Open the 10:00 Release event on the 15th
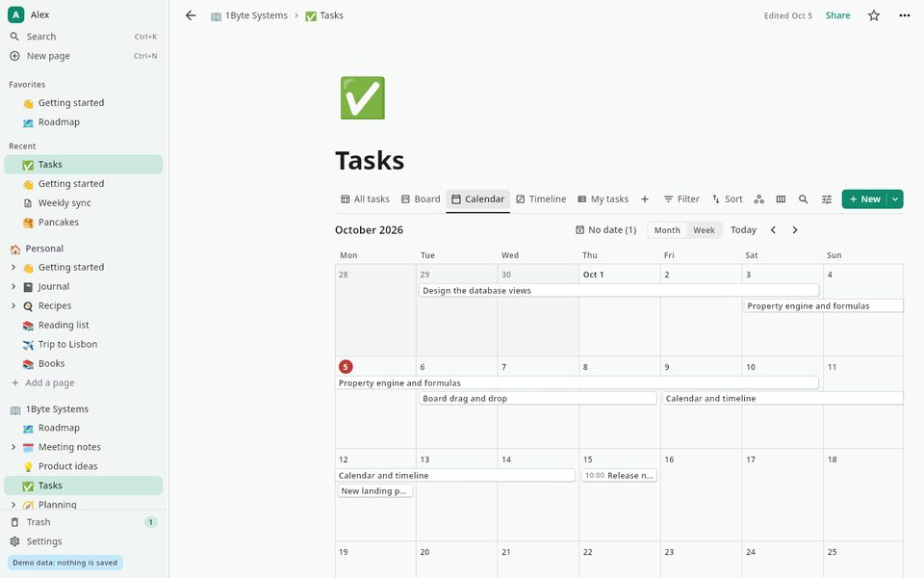This screenshot has height=578, width=924. click(619, 475)
